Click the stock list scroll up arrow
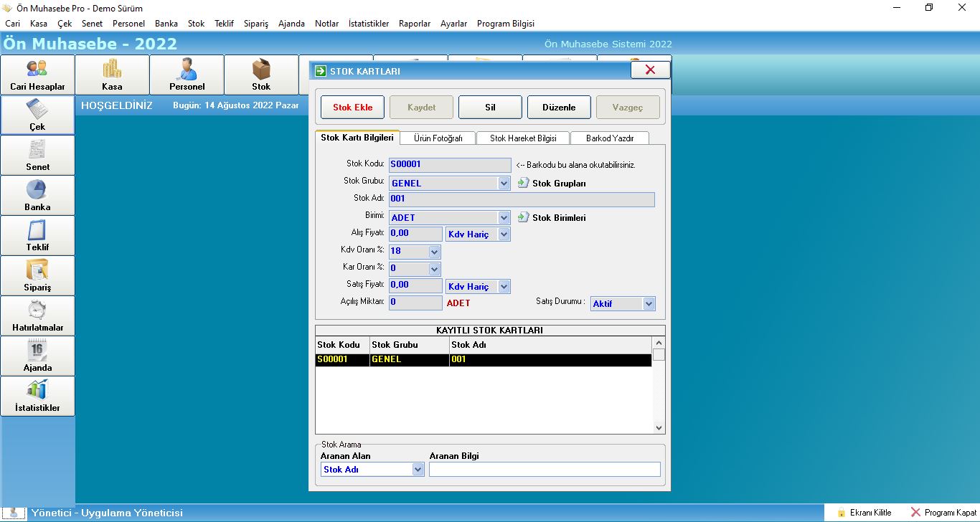 pos(659,343)
